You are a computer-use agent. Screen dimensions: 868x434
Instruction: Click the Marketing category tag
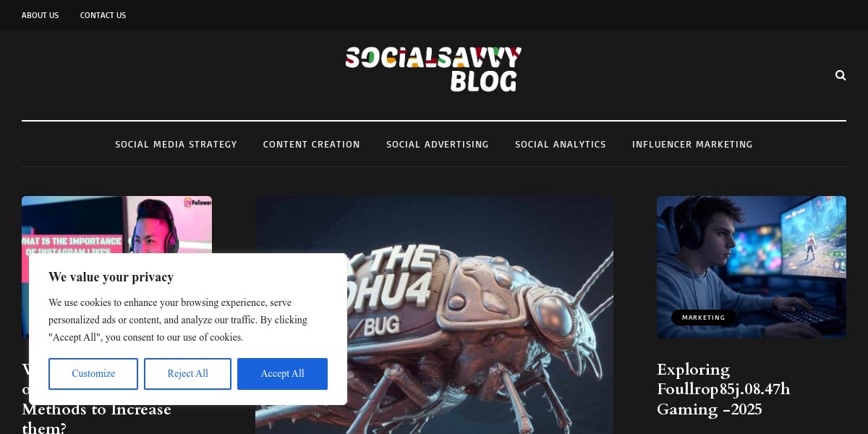tap(703, 318)
